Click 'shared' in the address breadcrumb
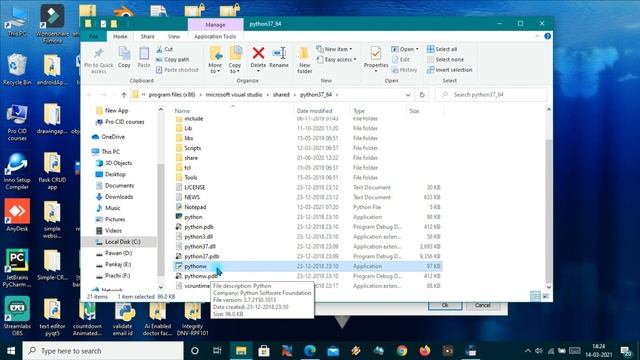The image size is (640, 360). coord(281,95)
